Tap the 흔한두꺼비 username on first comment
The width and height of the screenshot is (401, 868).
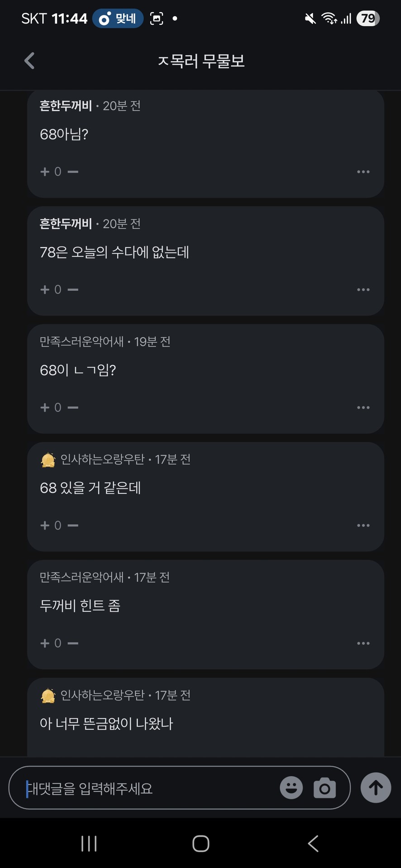pos(66,106)
